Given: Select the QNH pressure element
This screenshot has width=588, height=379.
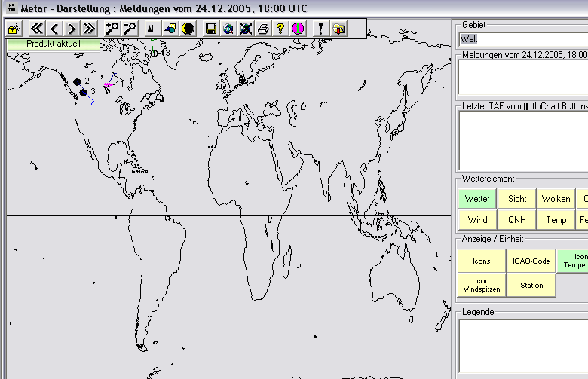Looking at the screenshot, I should tap(517, 220).
